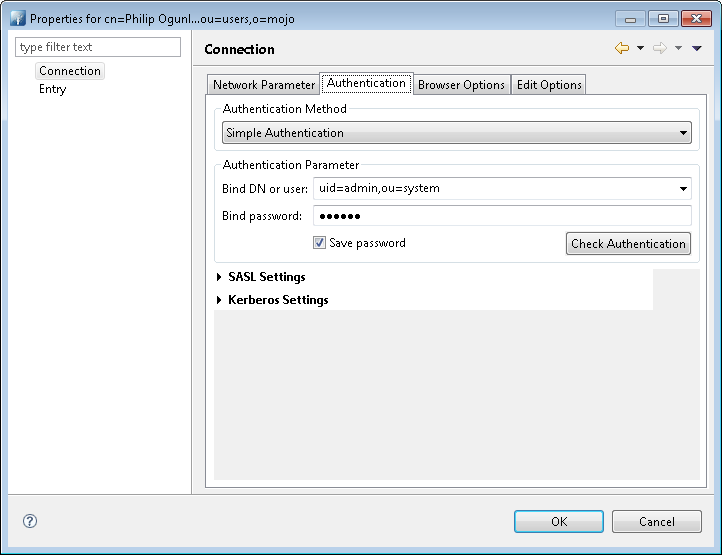Open the Browser Options tab

461,85
